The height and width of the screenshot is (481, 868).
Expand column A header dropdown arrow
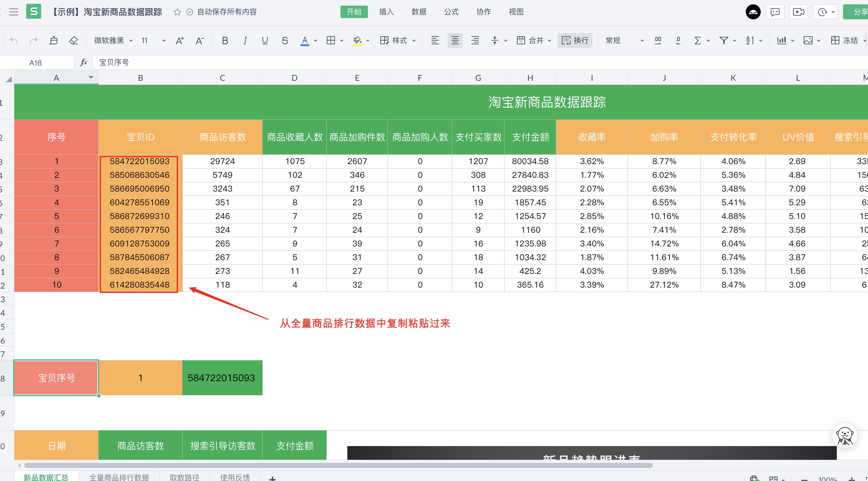tap(91, 78)
